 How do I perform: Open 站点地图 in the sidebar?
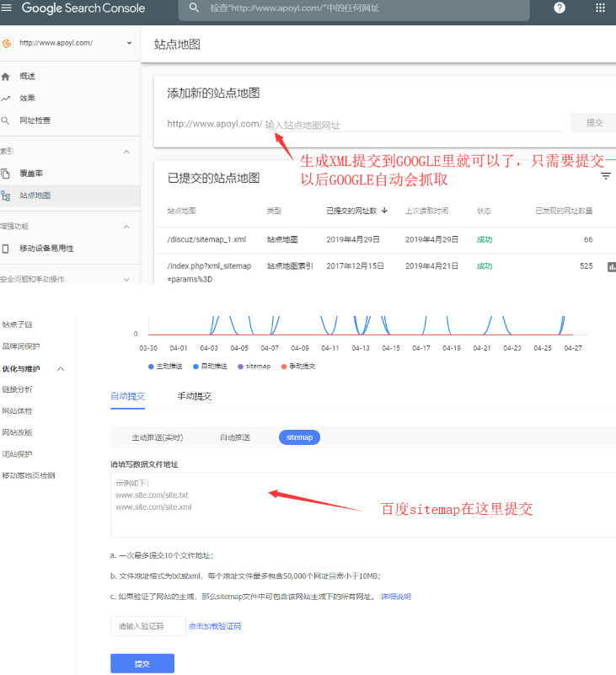coord(35,196)
